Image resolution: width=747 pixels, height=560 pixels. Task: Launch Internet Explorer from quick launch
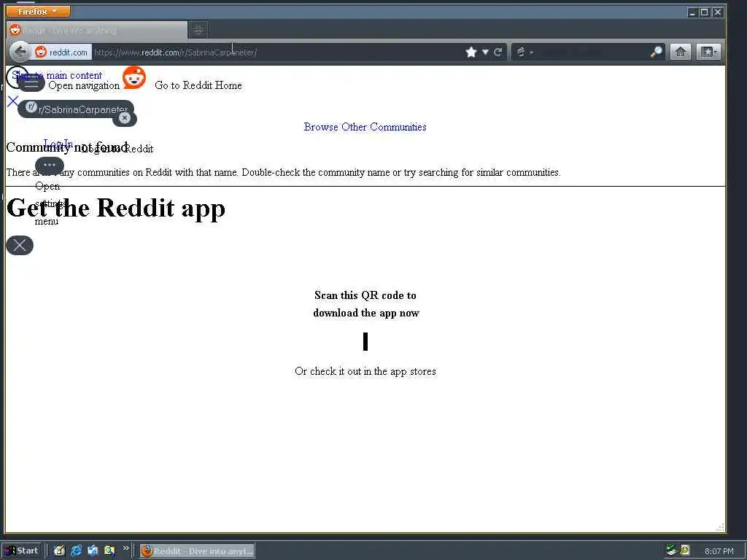coord(76,551)
